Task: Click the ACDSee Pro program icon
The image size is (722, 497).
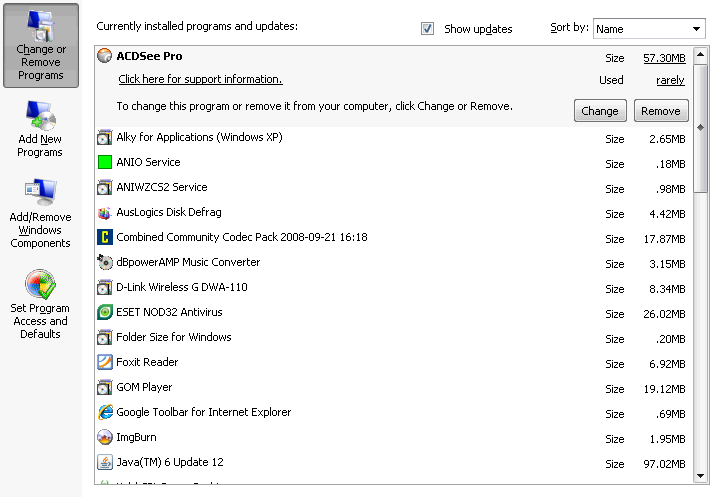Action: coord(105,56)
